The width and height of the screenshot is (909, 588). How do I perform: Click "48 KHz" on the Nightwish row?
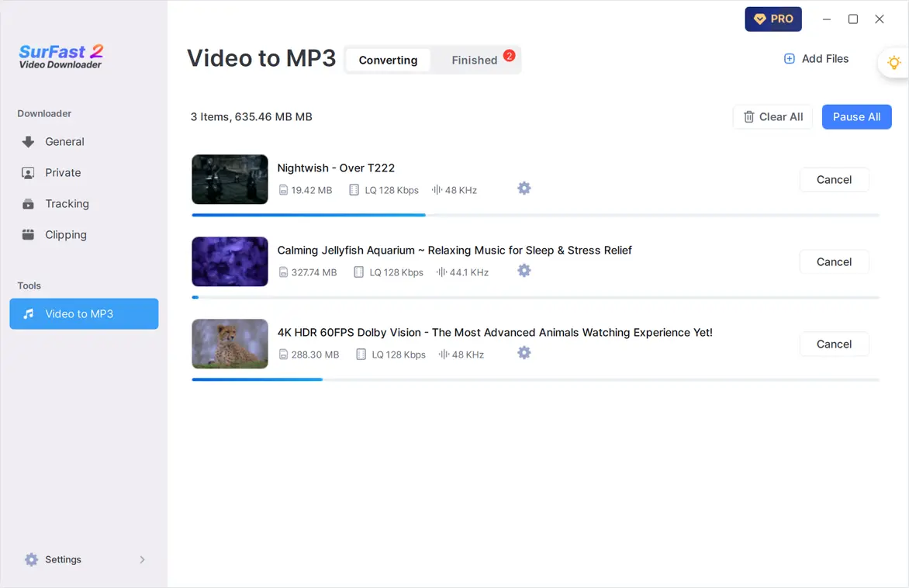pos(461,190)
